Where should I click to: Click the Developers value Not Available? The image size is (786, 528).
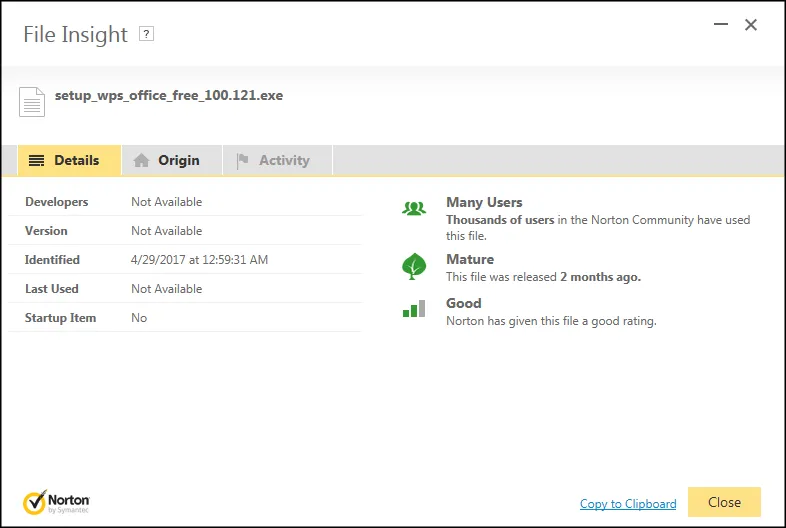click(x=167, y=202)
